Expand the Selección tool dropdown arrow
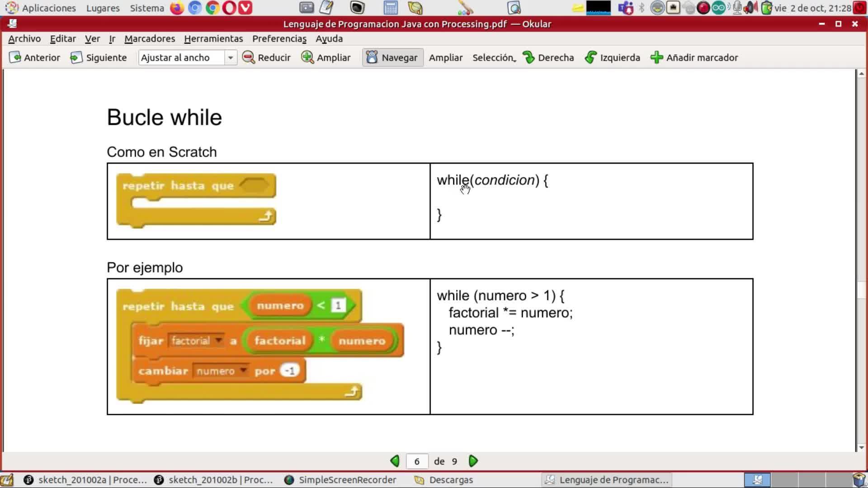 pyautogui.click(x=515, y=60)
